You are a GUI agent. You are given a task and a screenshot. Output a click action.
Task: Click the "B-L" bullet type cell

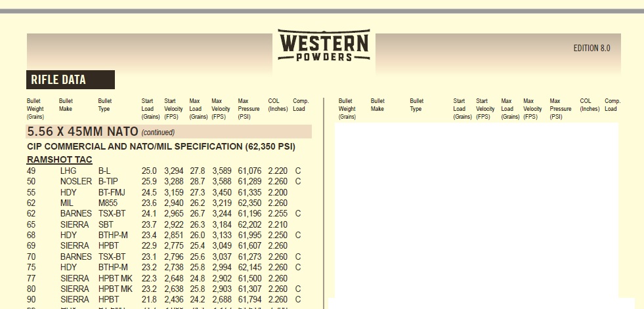click(x=104, y=171)
